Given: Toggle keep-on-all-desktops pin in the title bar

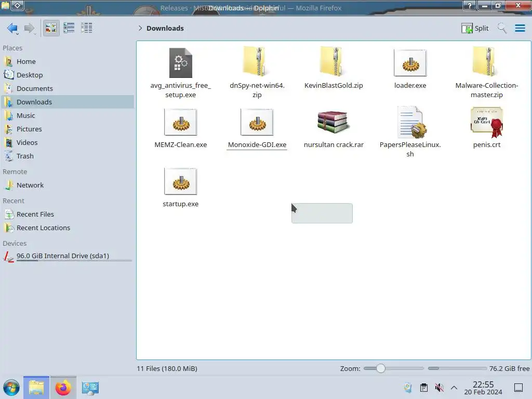Looking at the screenshot, I should [x=18, y=5].
